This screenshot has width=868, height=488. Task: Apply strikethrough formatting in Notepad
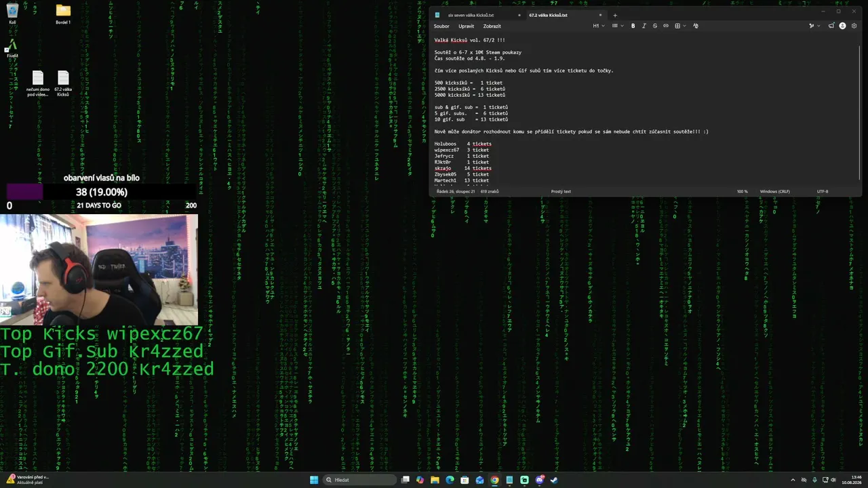[x=655, y=26]
